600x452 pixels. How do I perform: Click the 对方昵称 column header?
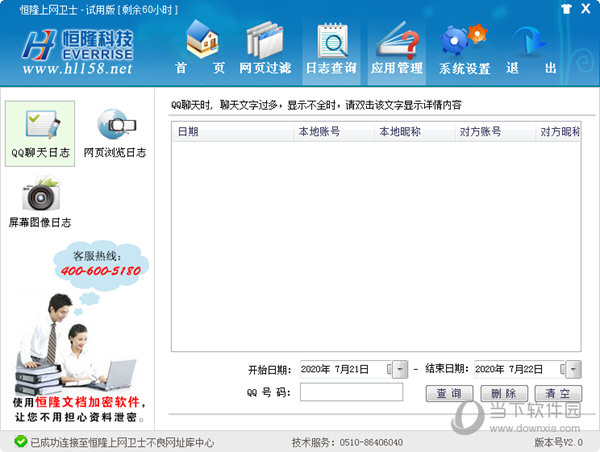[x=558, y=132]
